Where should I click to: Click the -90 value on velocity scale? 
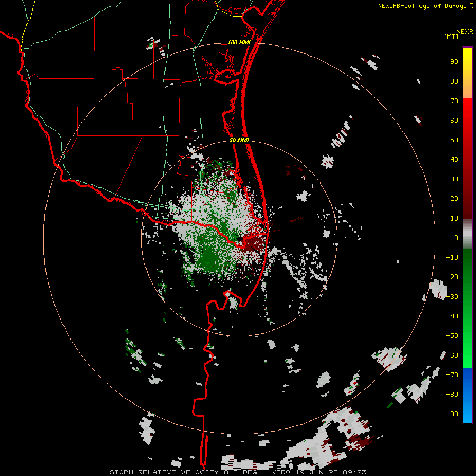point(452,414)
